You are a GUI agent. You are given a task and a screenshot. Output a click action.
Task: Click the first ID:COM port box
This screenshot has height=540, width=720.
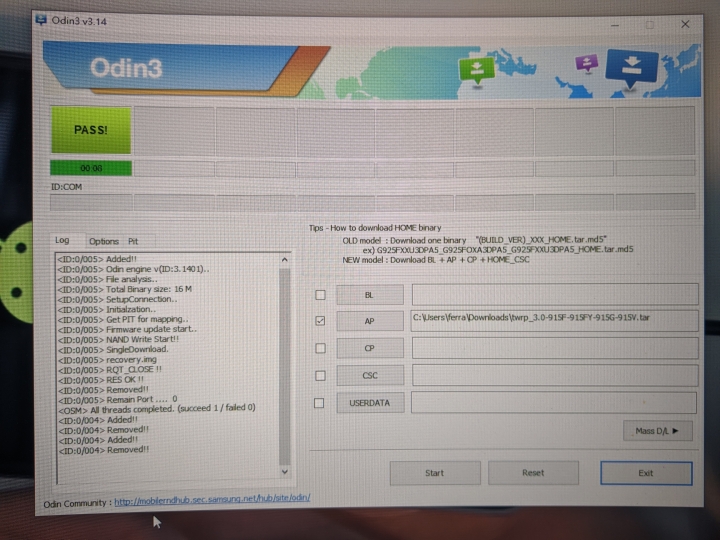91,202
